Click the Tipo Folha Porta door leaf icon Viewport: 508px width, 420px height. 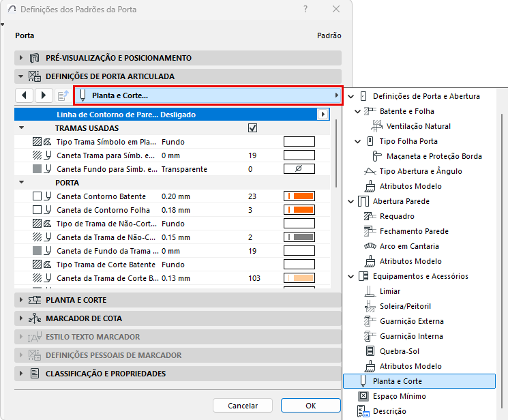click(x=370, y=141)
